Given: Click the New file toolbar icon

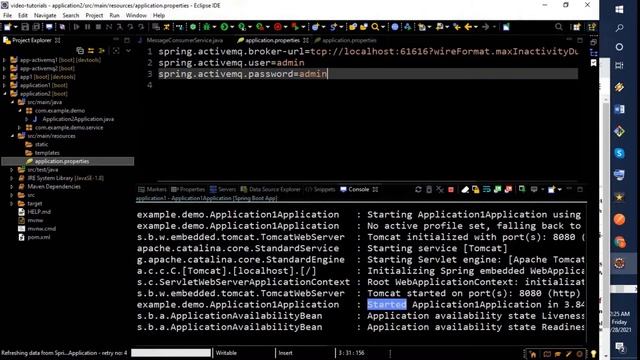Looking at the screenshot, I should pyautogui.click(x=7, y=27).
